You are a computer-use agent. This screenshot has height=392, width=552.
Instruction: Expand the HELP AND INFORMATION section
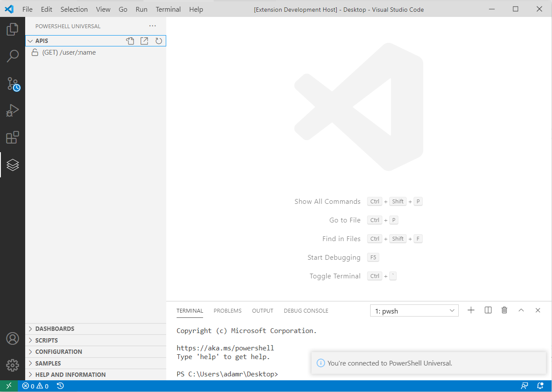point(95,375)
